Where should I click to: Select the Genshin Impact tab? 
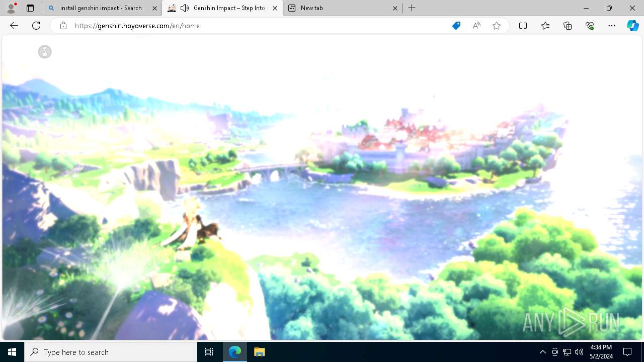pyautogui.click(x=222, y=8)
